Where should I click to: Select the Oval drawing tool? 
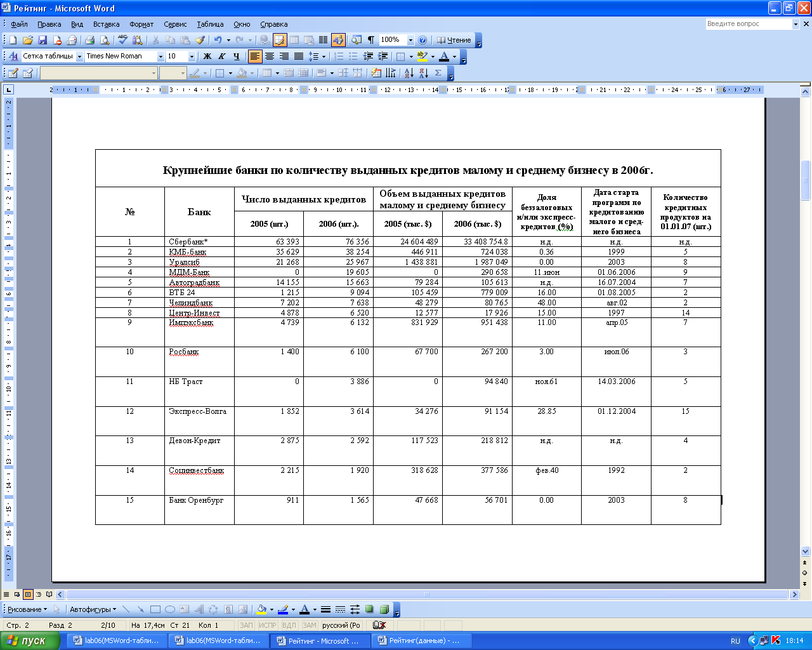170,609
